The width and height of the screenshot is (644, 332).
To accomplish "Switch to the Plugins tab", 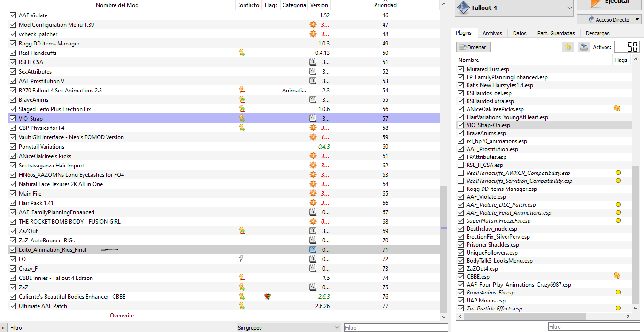I will pos(464,33).
